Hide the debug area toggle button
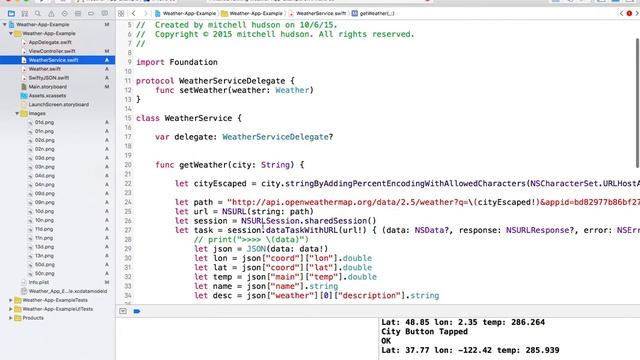This screenshot has height=360, width=640. 123,311
